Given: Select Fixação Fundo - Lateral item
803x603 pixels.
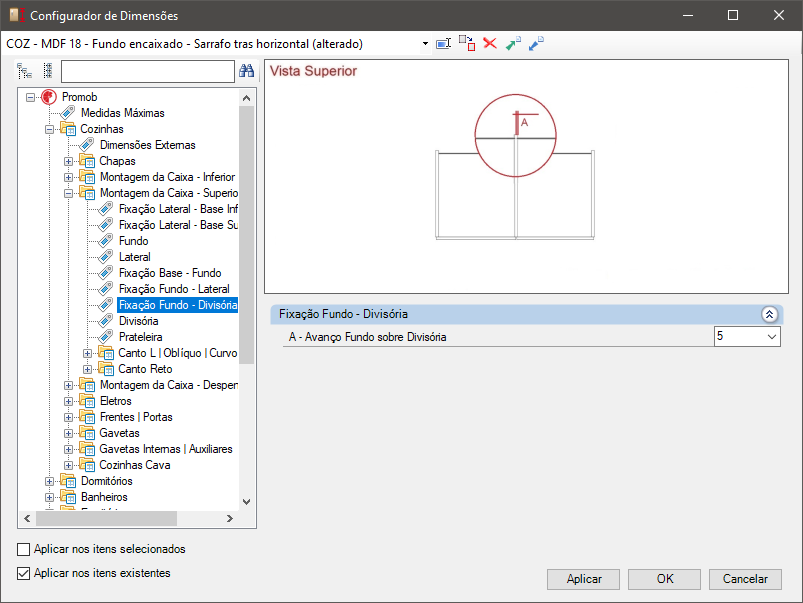Looking at the screenshot, I should click(x=174, y=289).
